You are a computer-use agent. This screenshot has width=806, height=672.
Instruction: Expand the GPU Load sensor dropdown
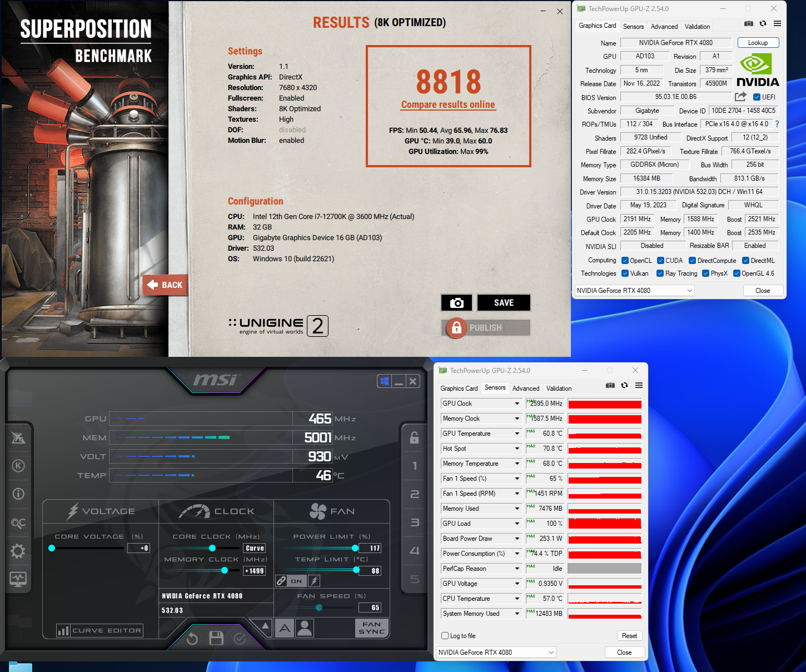click(517, 524)
